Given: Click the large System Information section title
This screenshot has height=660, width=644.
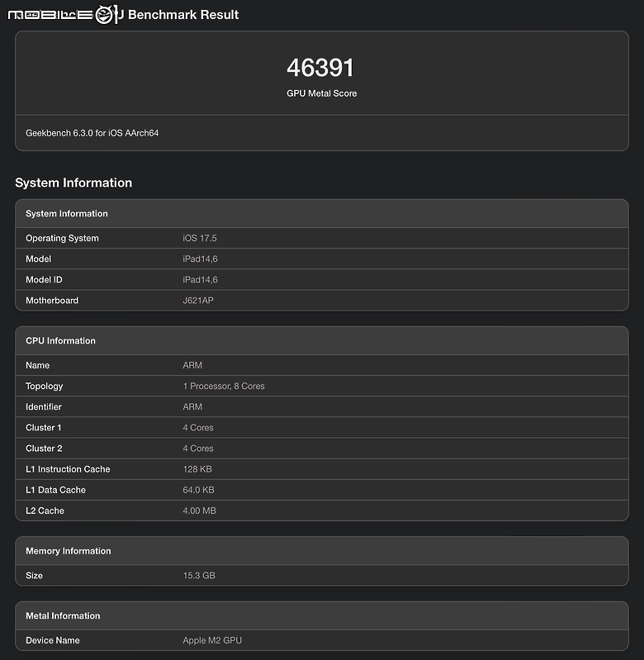Looking at the screenshot, I should tap(73, 183).
